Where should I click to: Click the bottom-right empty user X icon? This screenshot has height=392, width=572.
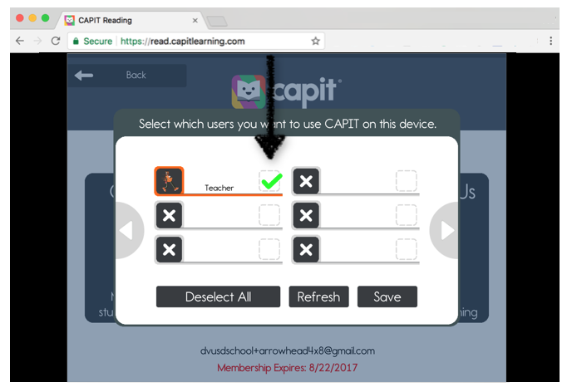coord(306,249)
